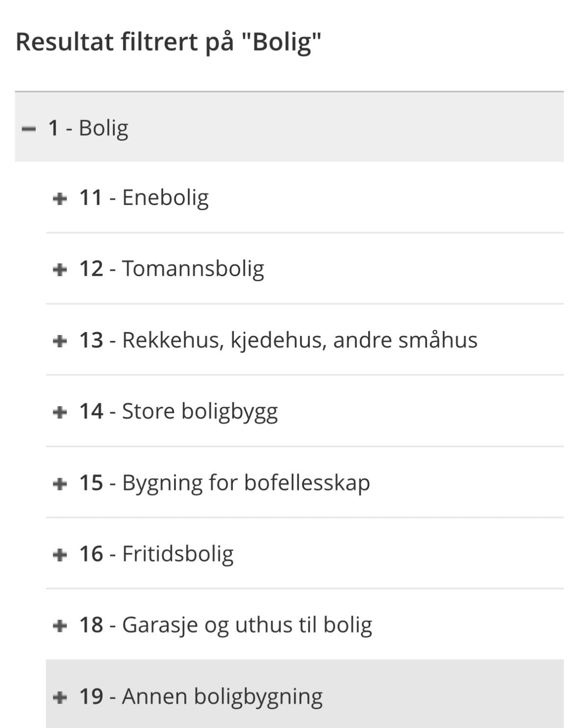Click the Resultat filtrert på "Bolig" heading
578x728 pixels.
(169, 41)
